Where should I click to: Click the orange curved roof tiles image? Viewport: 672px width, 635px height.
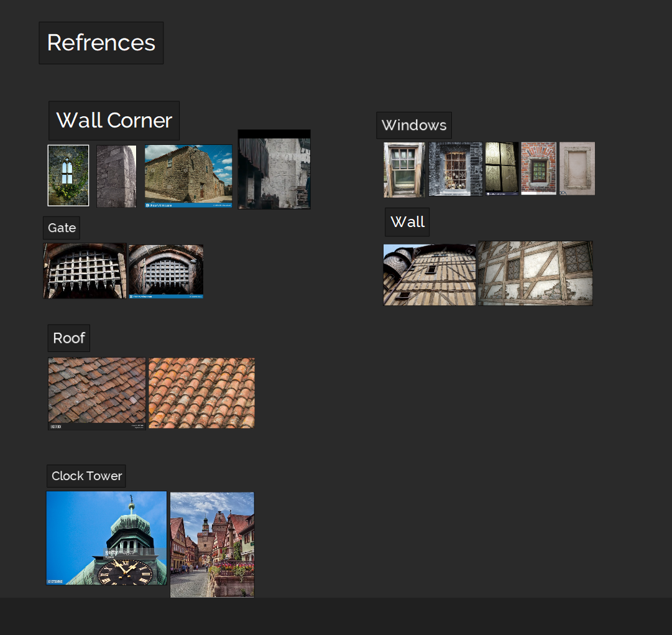[201, 393]
